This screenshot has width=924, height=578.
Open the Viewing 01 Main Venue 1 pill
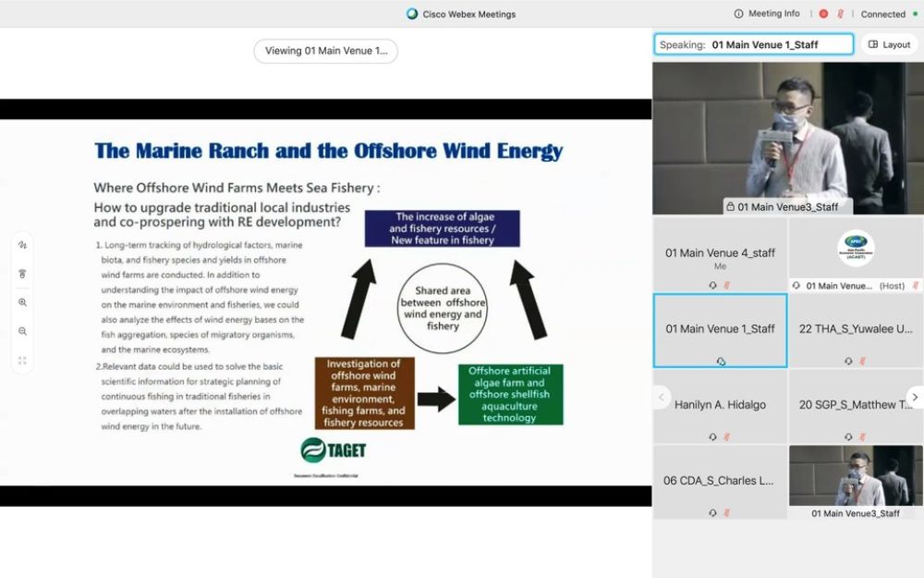[326, 51]
